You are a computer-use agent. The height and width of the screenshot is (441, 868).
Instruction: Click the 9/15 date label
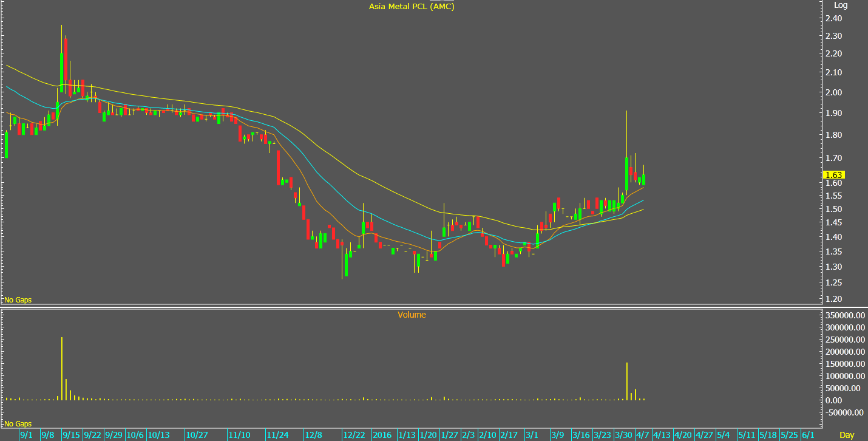point(72,436)
